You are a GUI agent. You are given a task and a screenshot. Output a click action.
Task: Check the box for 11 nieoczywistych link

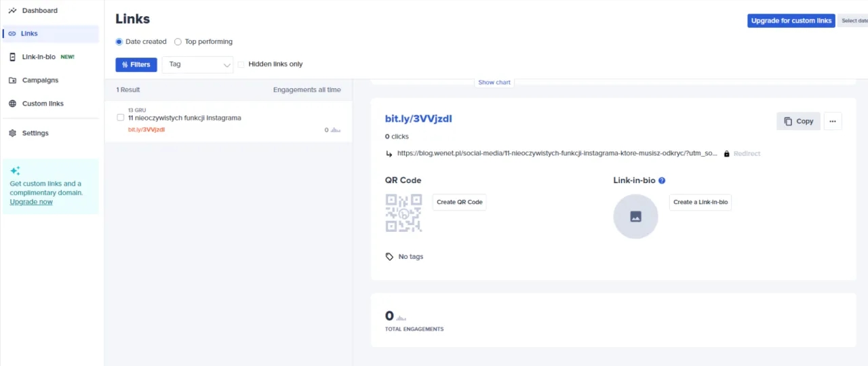tap(121, 117)
